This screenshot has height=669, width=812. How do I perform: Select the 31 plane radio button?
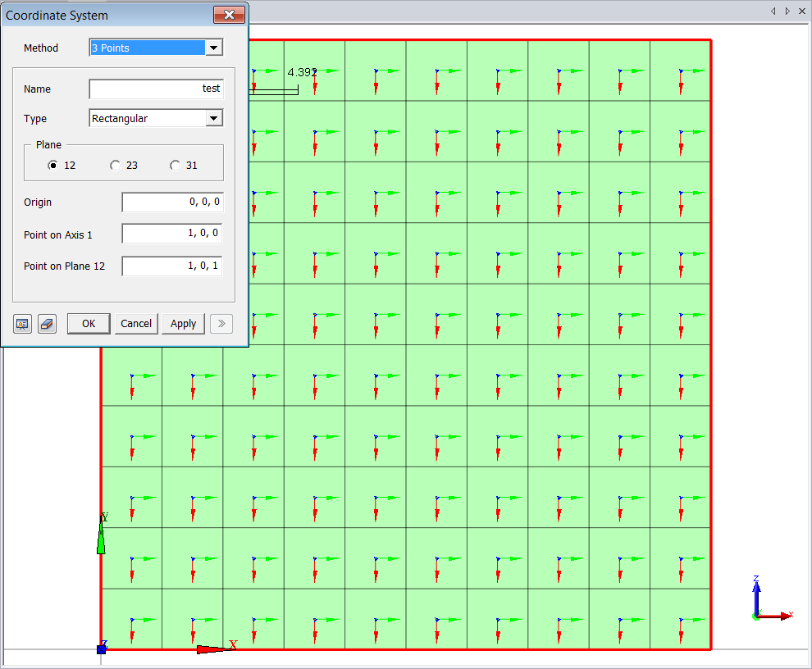coord(174,165)
